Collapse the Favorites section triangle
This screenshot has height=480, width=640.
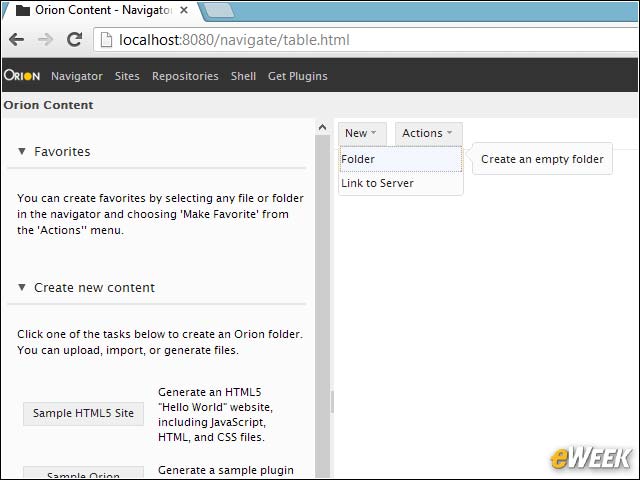[x=22, y=151]
